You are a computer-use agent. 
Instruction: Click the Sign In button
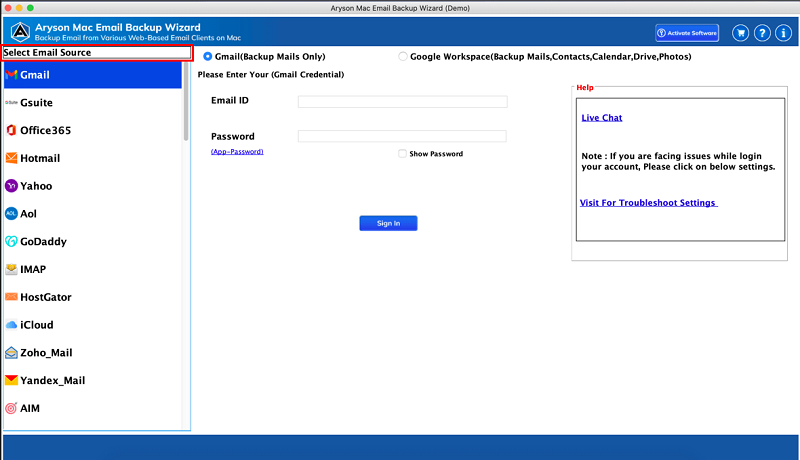click(388, 223)
